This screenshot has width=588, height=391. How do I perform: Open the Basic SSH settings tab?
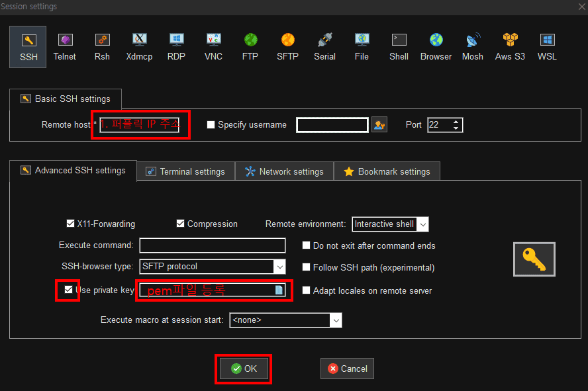[x=66, y=99]
